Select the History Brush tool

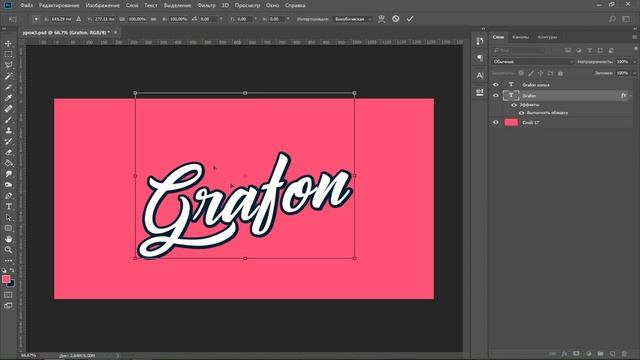click(x=8, y=141)
